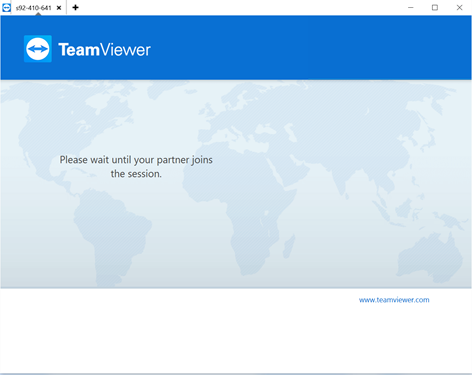Viewport: 472px width, 375px height.
Task: Expand the toolbar arrow beneath session tab
Action: (x=38, y=14)
